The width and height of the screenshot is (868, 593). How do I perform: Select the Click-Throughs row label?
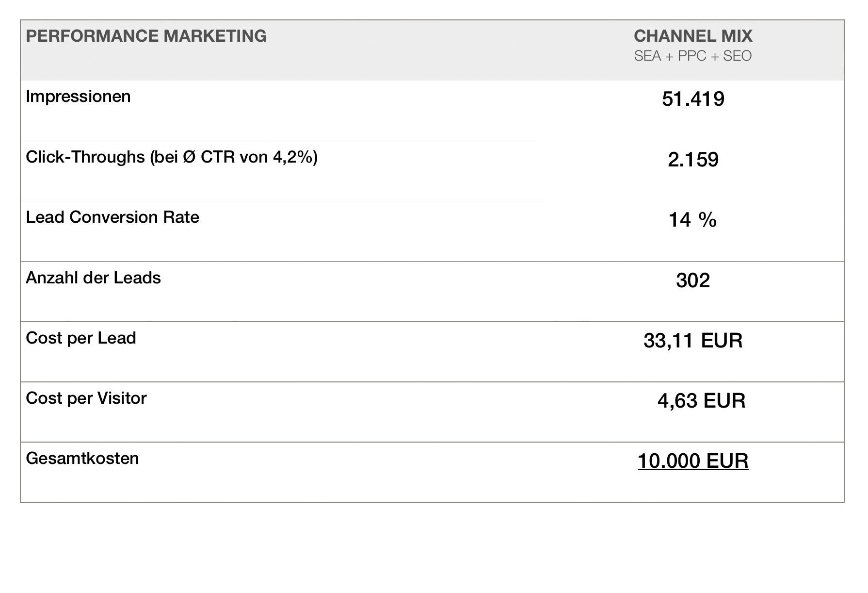[172, 157]
